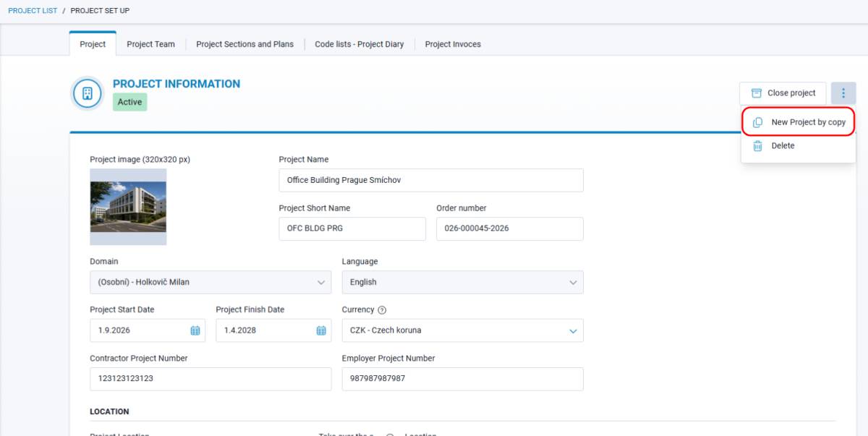Click the project image thumbnail
The height and width of the screenshot is (436, 868).
(128, 207)
